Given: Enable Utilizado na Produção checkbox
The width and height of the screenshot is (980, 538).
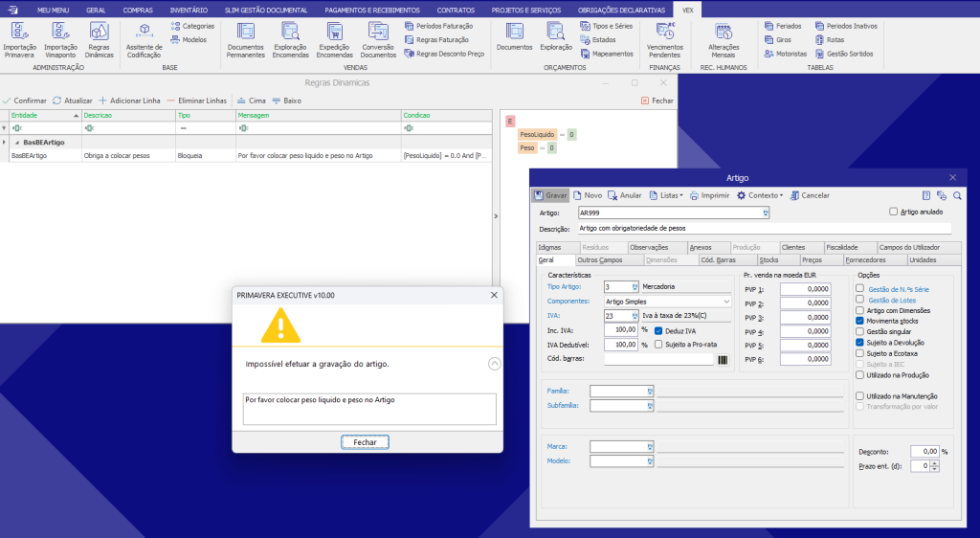Looking at the screenshot, I should (860, 375).
